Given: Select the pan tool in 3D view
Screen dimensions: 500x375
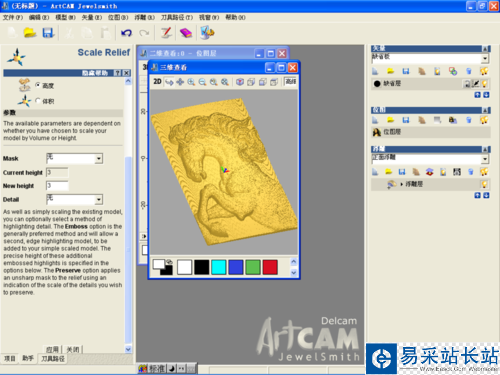Looking at the screenshot, I should pyautogui.click(x=180, y=82).
